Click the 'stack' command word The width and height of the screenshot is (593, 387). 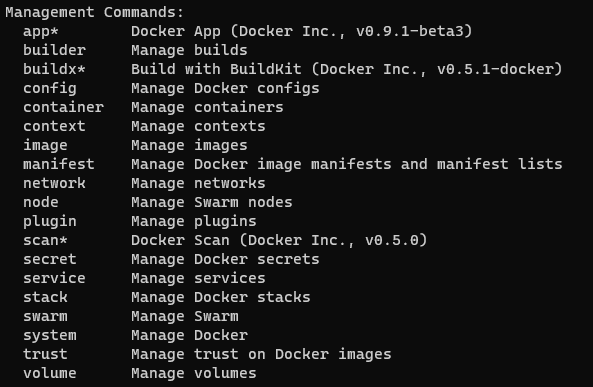coord(45,297)
